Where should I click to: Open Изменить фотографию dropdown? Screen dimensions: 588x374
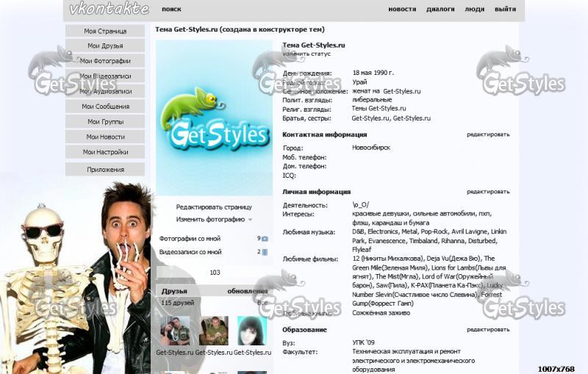coord(214,220)
